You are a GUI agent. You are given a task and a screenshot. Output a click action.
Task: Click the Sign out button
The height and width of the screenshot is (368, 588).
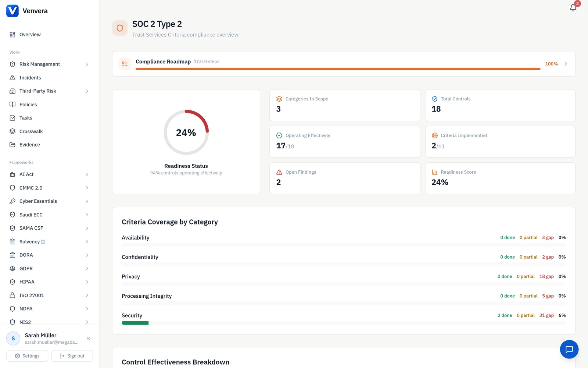tap(72, 356)
